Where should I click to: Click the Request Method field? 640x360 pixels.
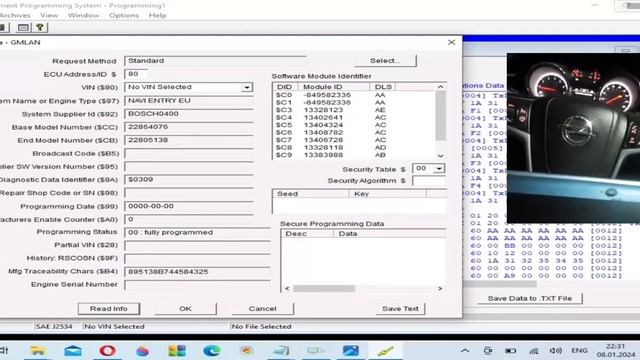click(215, 60)
